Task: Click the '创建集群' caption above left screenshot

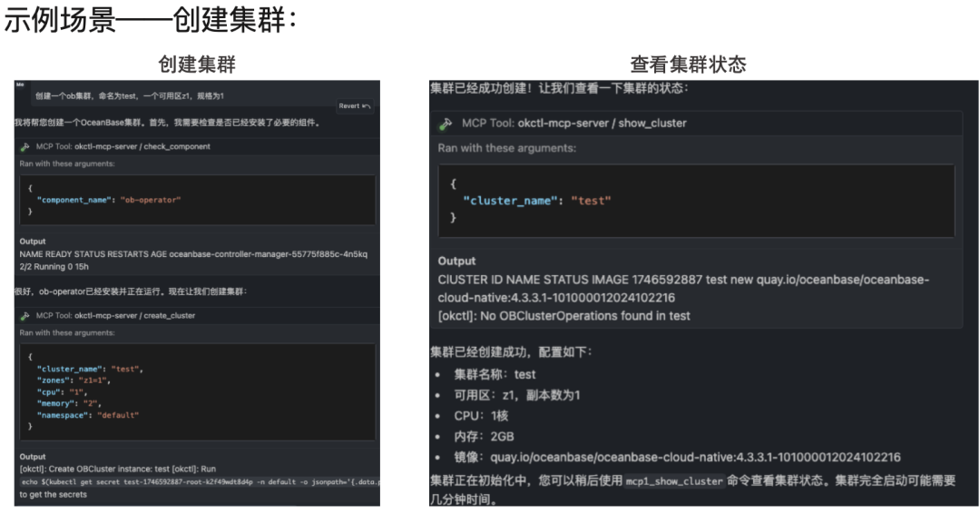Action: click(197, 64)
